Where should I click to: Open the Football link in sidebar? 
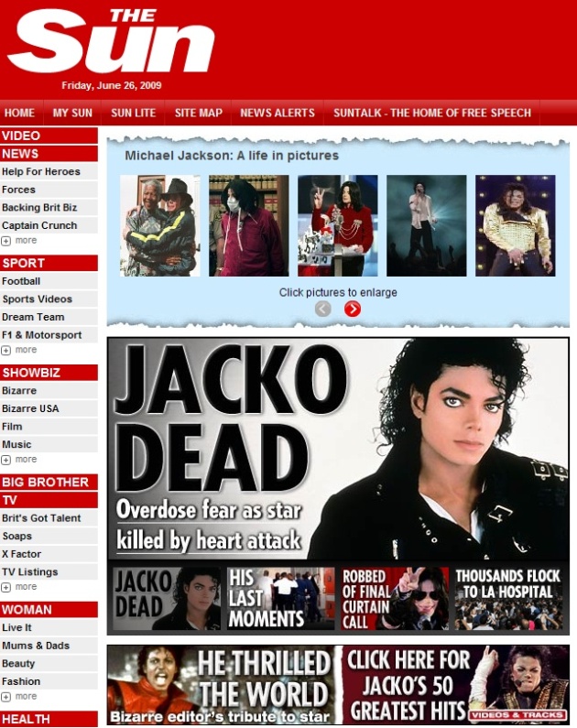coord(21,281)
